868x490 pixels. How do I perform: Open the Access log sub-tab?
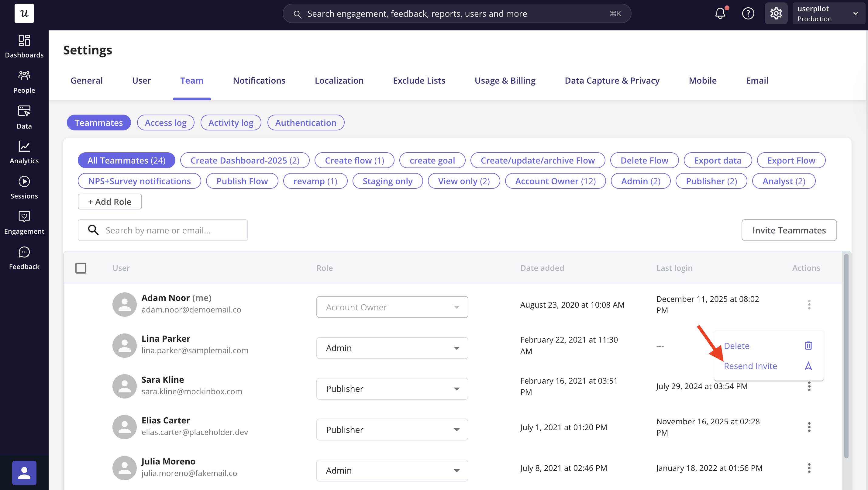165,123
